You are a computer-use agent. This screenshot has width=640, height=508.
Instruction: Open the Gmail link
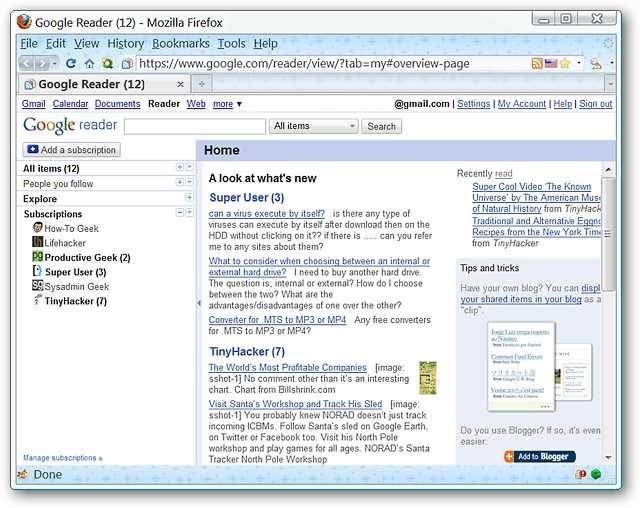tap(33, 104)
